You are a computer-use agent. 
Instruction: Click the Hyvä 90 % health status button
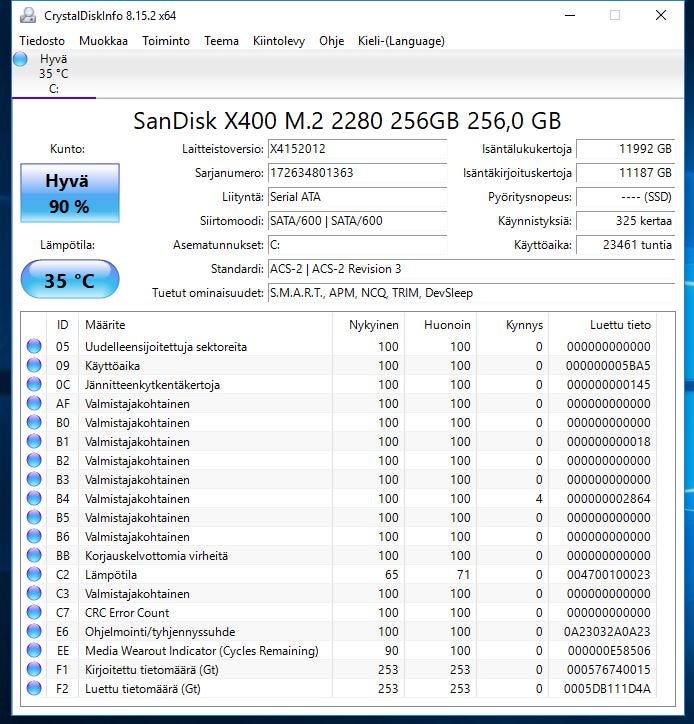(x=70, y=193)
